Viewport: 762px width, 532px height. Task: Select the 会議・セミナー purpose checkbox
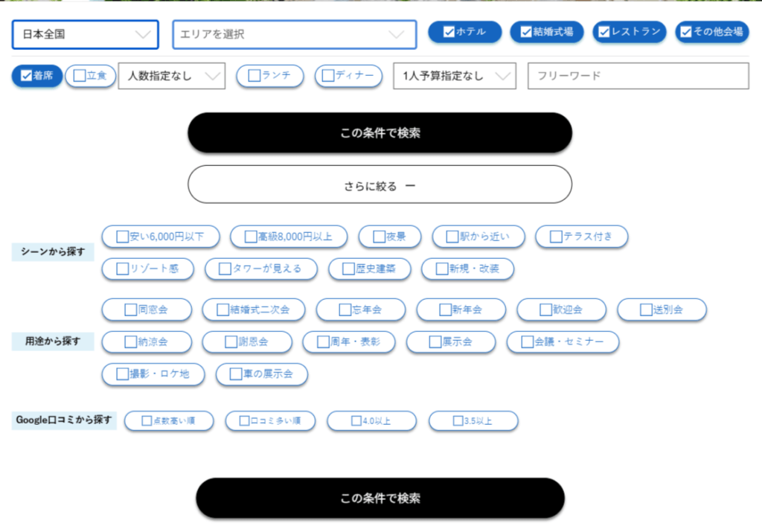click(x=563, y=342)
